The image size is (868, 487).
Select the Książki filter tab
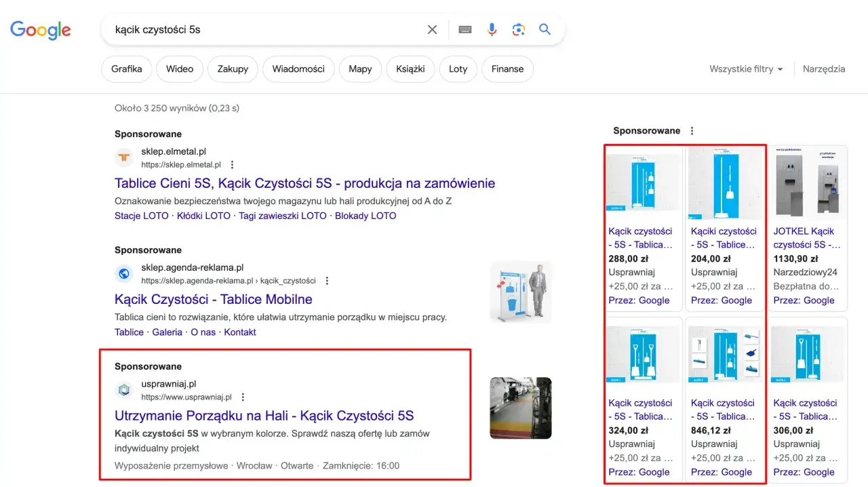pyautogui.click(x=410, y=69)
